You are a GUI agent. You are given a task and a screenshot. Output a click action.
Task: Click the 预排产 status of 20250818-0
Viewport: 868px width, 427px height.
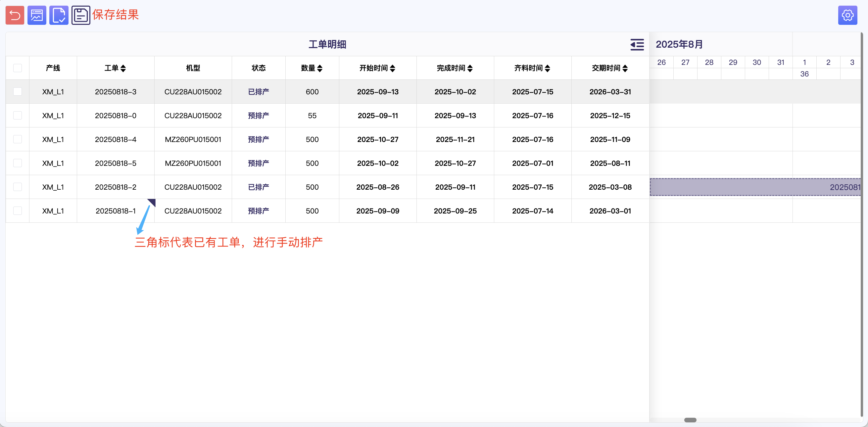point(258,116)
